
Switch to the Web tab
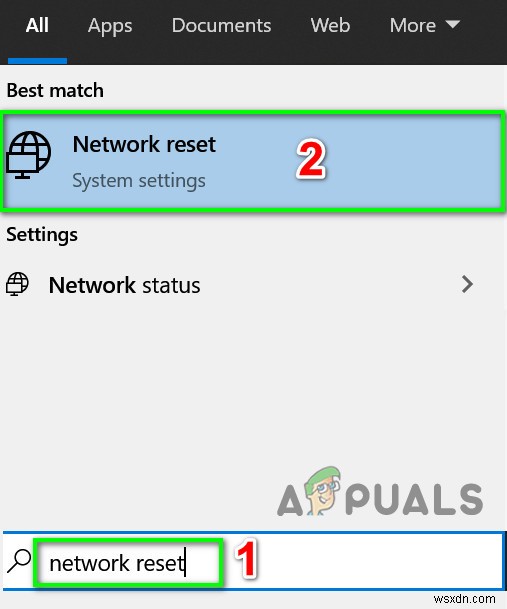coord(330,26)
